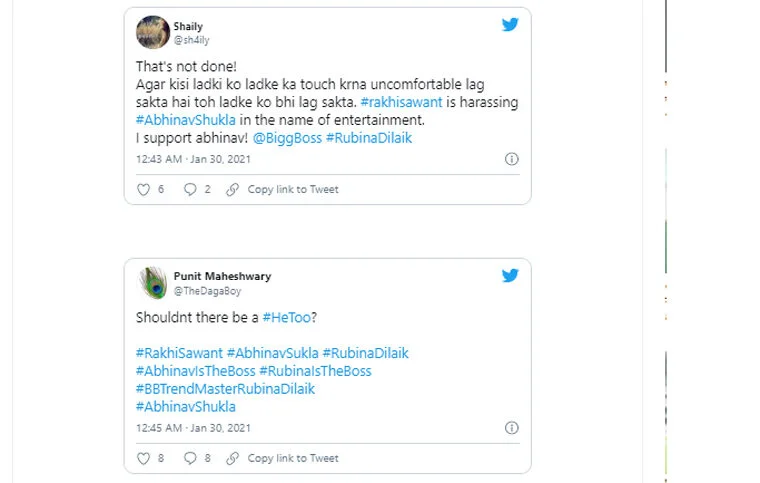Image resolution: width=760 pixels, height=483 pixels.
Task: Like Punit Maheshwary's tweet with the heart
Action: tap(142, 458)
